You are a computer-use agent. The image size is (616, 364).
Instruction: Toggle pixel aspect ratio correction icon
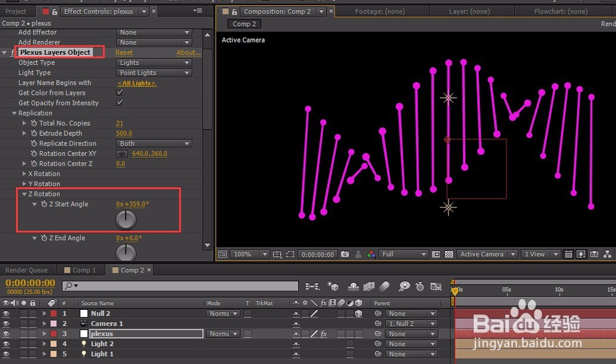click(568, 254)
